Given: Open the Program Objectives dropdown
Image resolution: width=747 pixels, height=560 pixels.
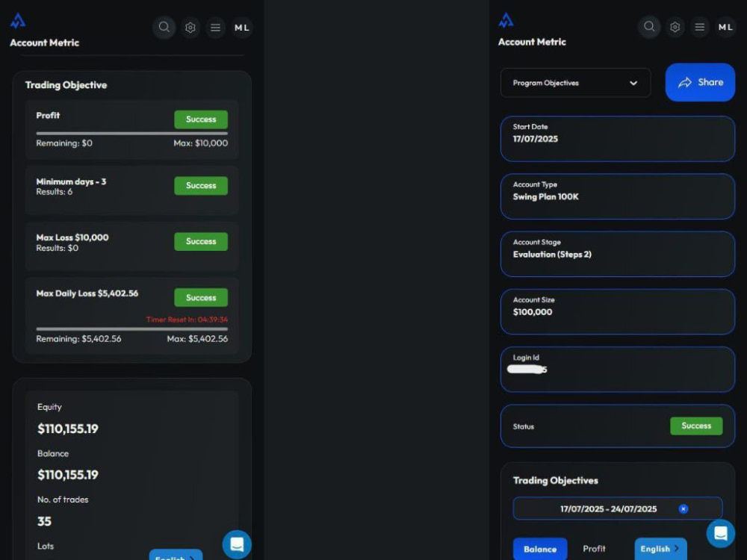Looking at the screenshot, I should (x=575, y=83).
